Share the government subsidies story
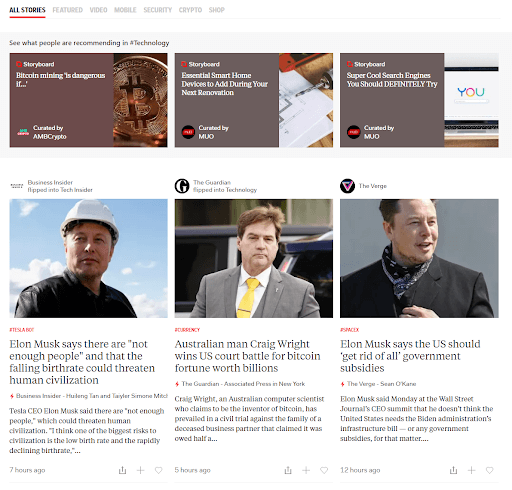 pyautogui.click(x=453, y=470)
